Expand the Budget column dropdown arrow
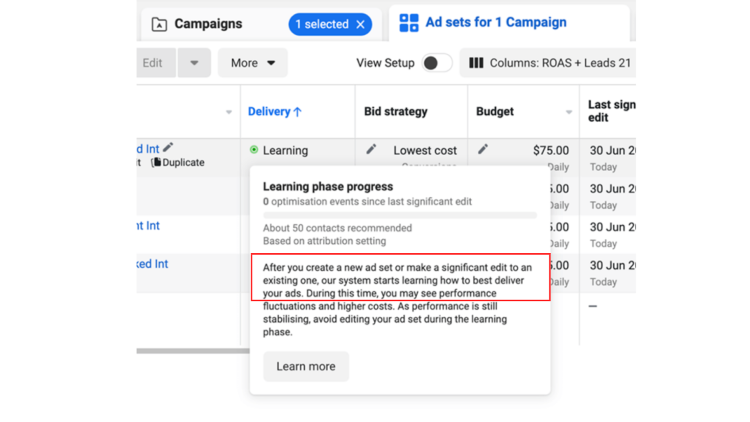Viewport: 750px width, 422px height. 569,112
